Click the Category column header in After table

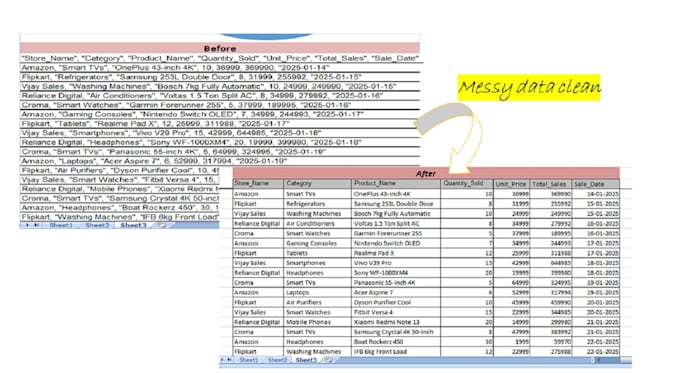pyautogui.click(x=317, y=183)
